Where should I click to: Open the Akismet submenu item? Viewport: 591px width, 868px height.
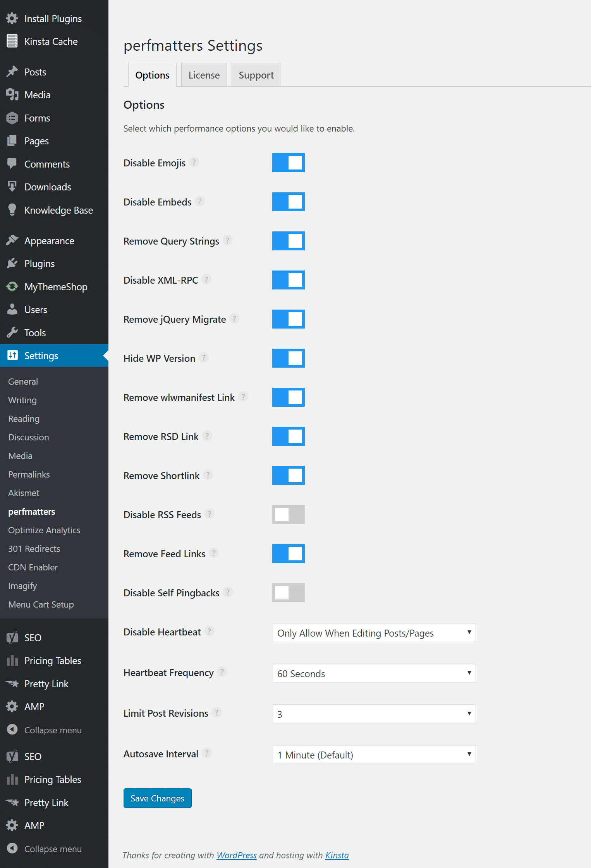(x=24, y=493)
